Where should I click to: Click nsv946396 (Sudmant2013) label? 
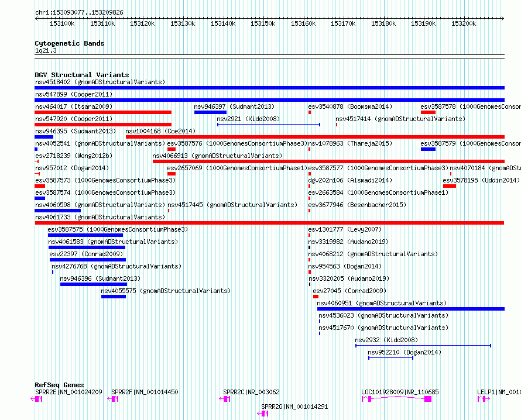coord(100,278)
